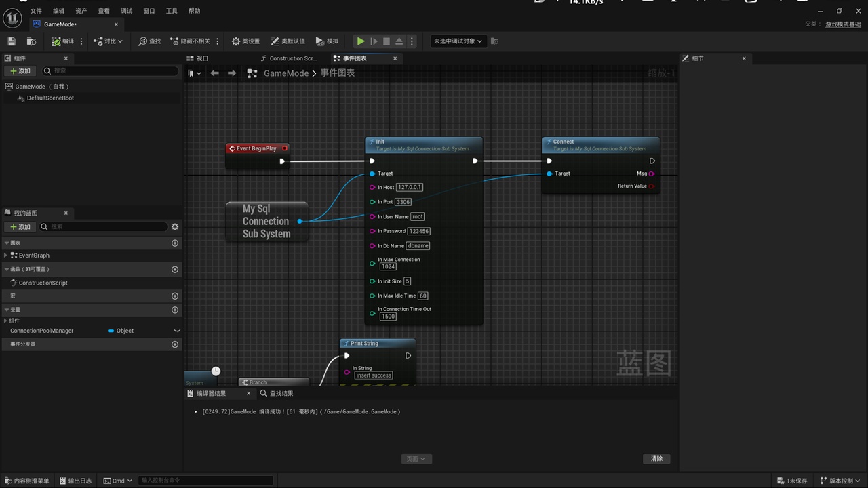This screenshot has width=868, height=488.
Task: Open the 未选中调试对象 debug object dropdown
Action: (x=458, y=41)
